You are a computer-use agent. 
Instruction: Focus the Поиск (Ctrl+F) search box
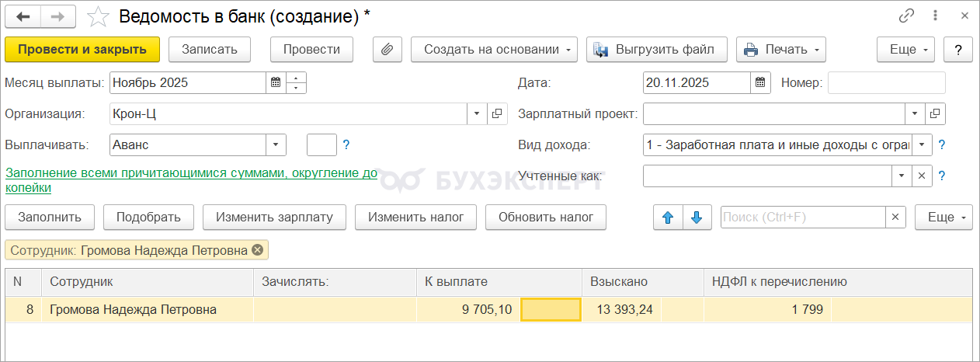(x=803, y=218)
